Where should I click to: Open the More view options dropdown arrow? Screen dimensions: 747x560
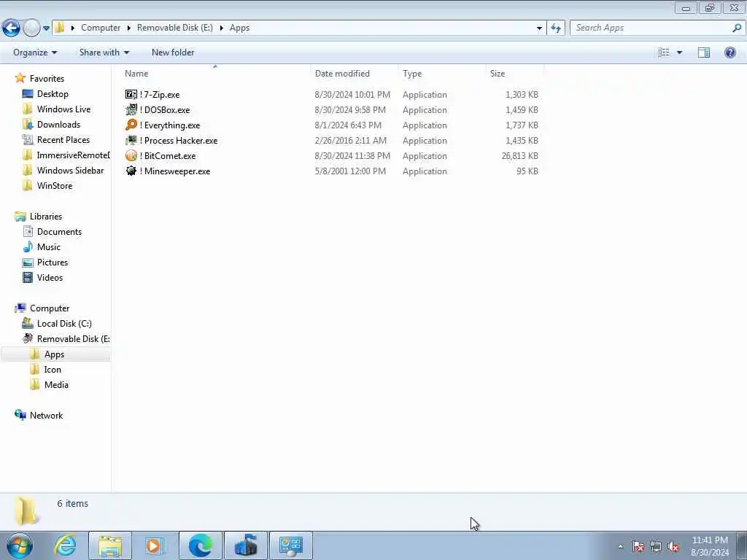click(679, 52)
